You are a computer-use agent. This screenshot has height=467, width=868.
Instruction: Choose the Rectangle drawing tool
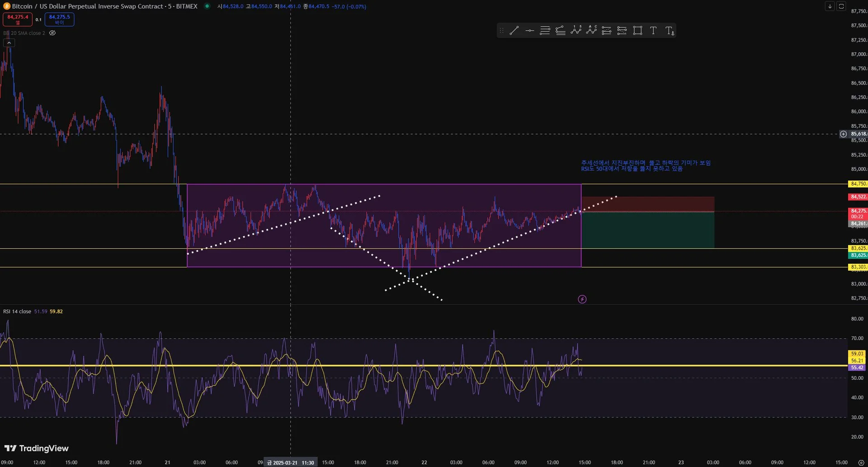point(637,31)
